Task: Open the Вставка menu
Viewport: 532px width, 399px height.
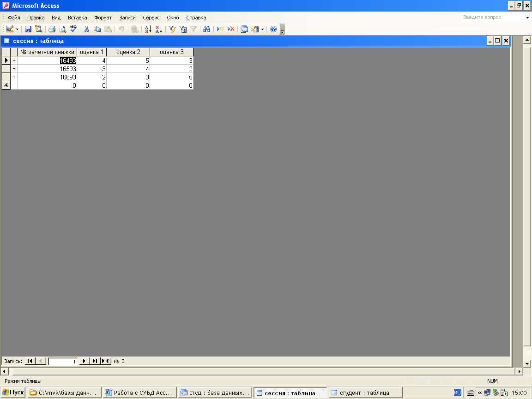Action: pos(78,18)
